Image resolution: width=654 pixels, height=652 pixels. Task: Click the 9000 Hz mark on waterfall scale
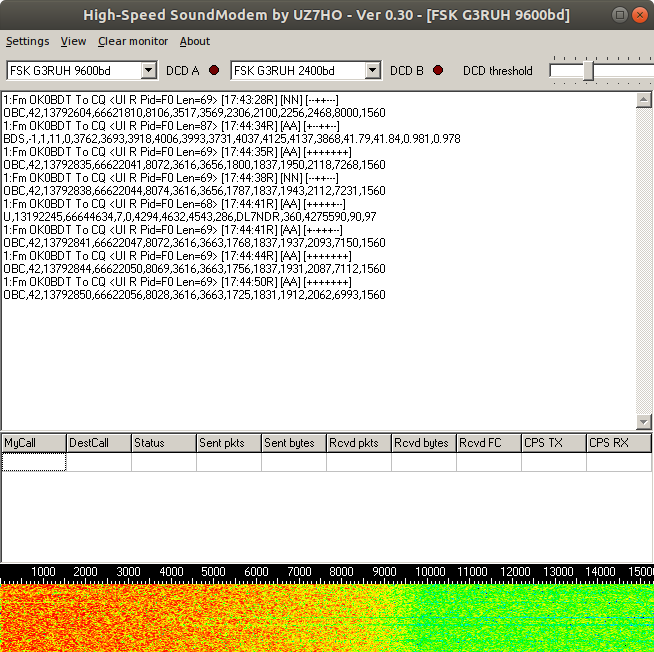tap(384, 571)
